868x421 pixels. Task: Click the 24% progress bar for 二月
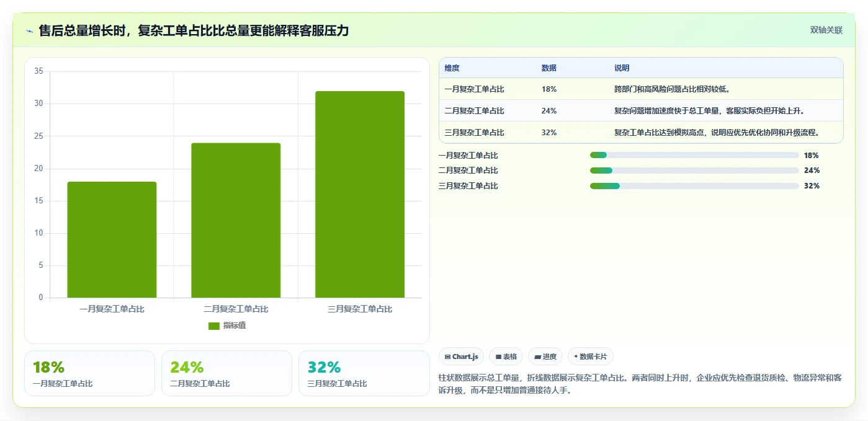click(x=694, y=171)
